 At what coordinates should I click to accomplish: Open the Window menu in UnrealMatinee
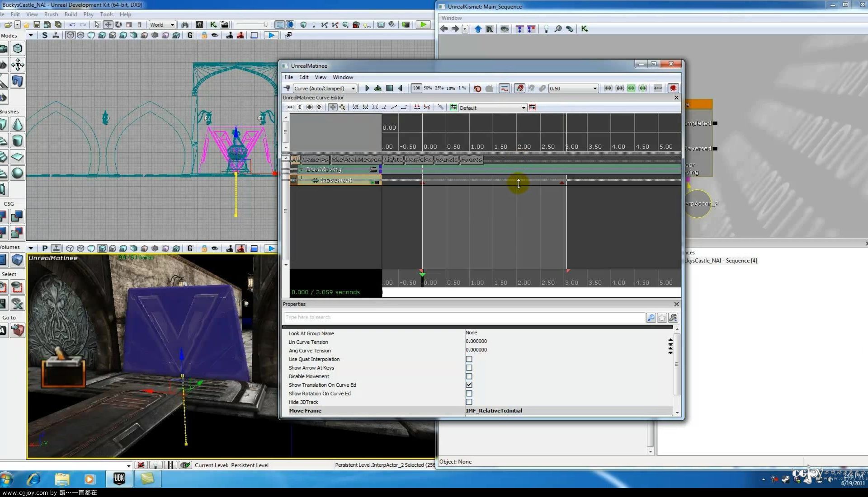click(x=343, y=76)
